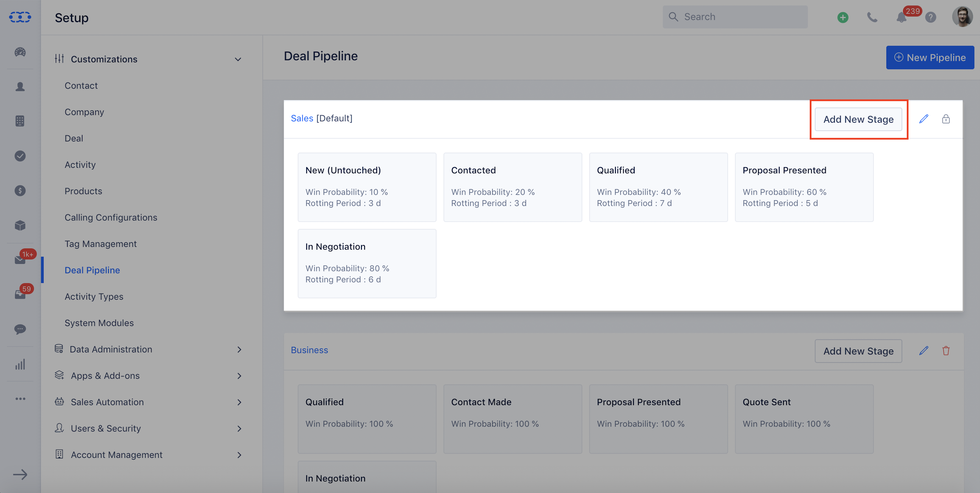
Task: Open email icon with 1k+ badge
Action: tap(20, 260)
